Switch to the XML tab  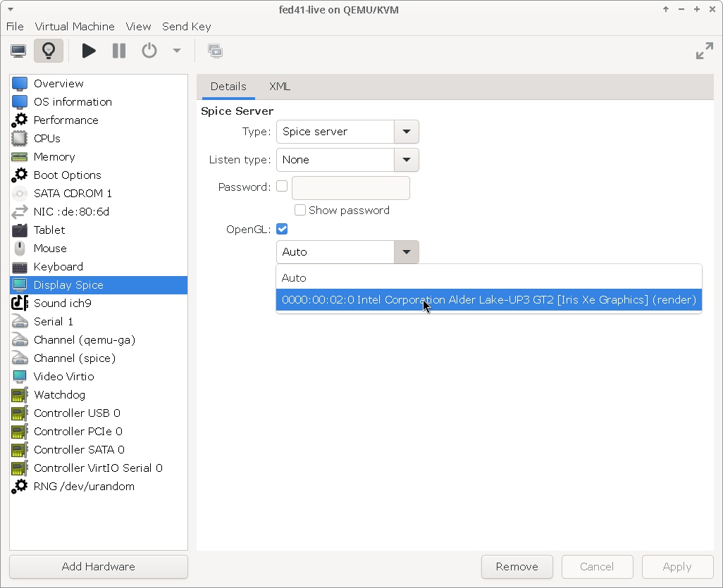tap(280, 87)
